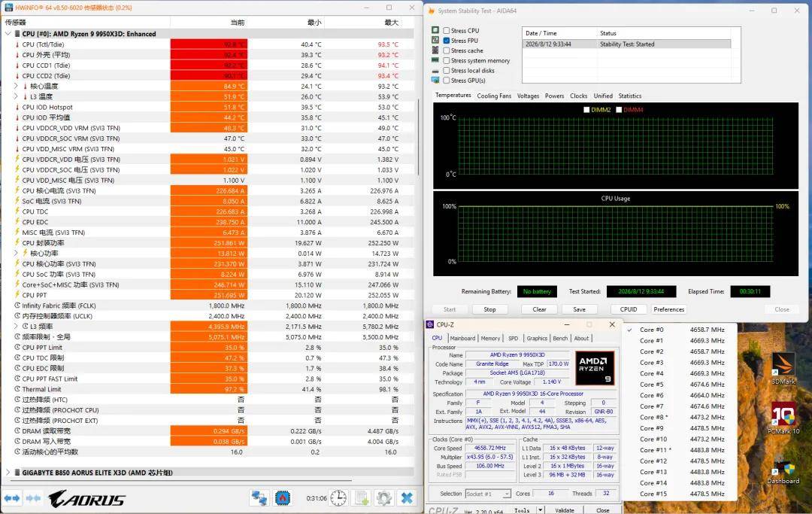Click the icon beside Stress CPU in AIDA64
This screenshot has width=812, height=514.
coord(435,30)
